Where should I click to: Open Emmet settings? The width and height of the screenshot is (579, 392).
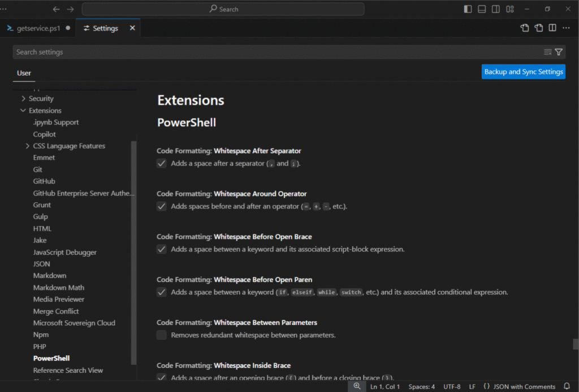[44, 158]
